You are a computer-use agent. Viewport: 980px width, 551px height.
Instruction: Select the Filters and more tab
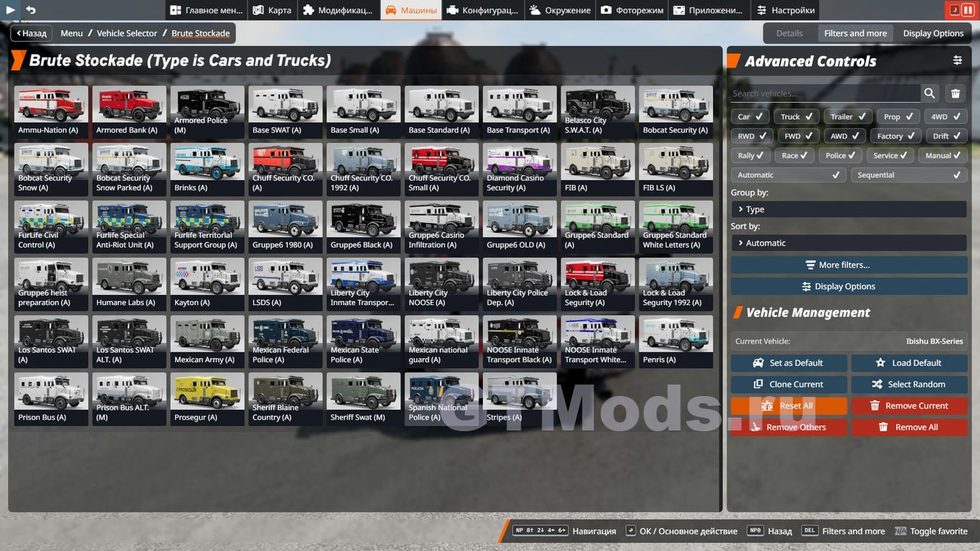pyautogui.click(x=855, y=33)
